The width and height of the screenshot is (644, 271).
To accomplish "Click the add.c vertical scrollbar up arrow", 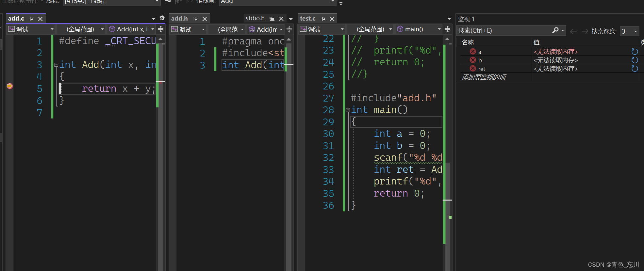I will (160, 39).
